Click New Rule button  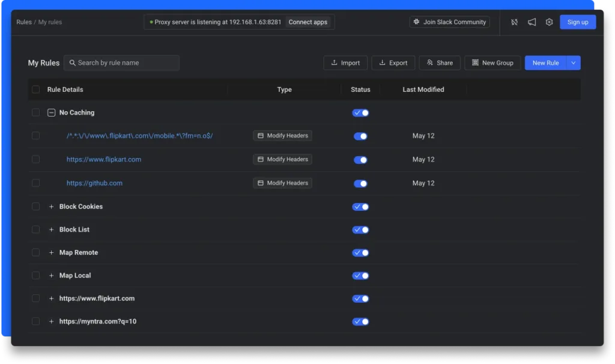point(545,62)
